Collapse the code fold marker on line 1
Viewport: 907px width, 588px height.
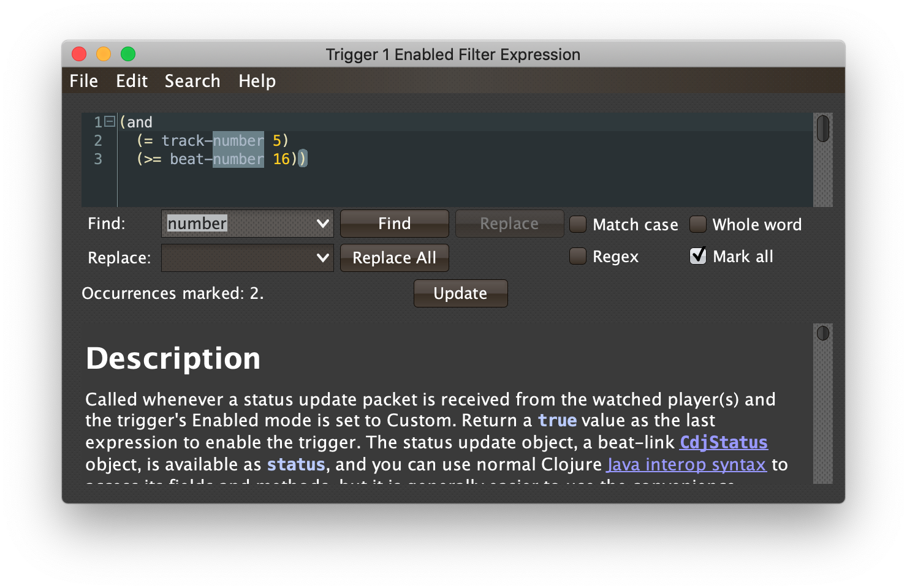click(x=110, y=121)
